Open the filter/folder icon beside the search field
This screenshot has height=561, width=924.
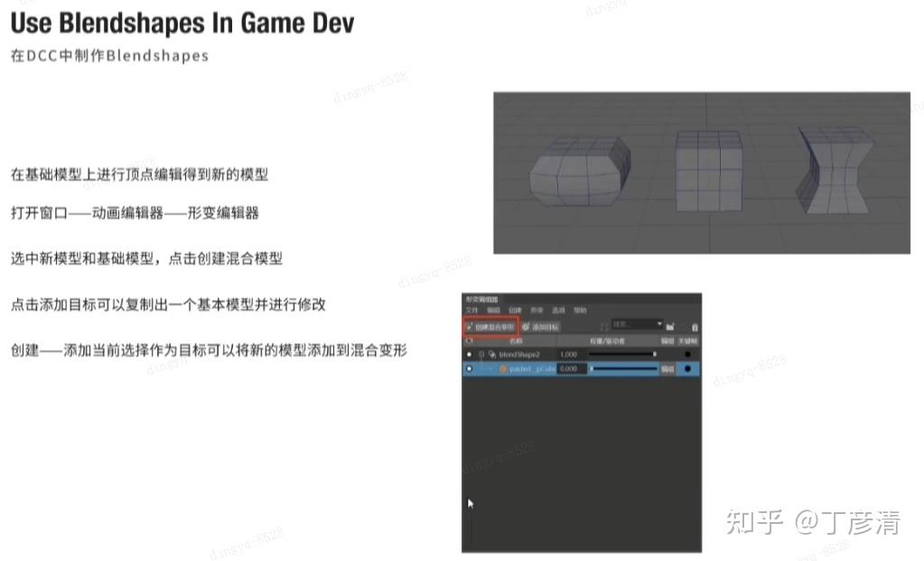pyautogui.click(x=670, y=326)
